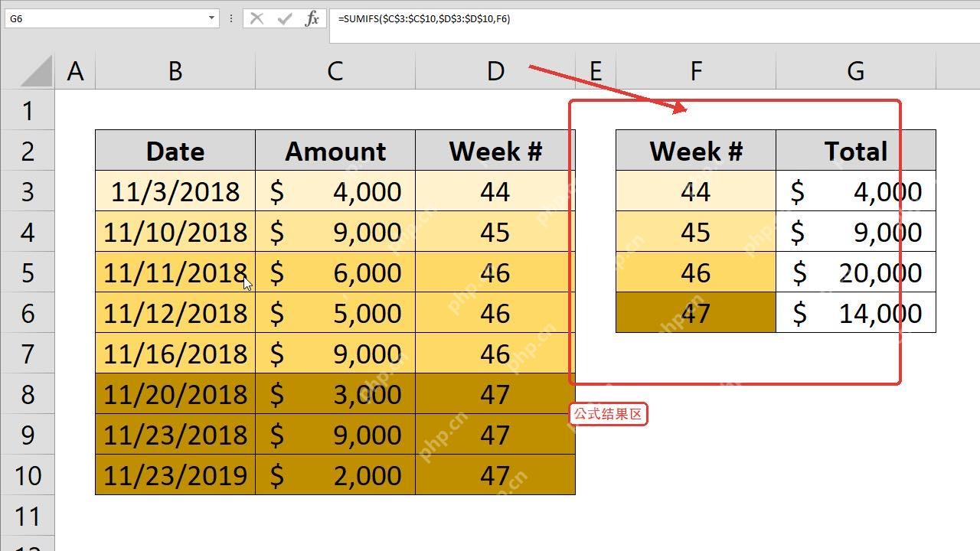This screenshot has width=980, height=551.
Task: Click the Date header cell
Action: tap(175, 151)
